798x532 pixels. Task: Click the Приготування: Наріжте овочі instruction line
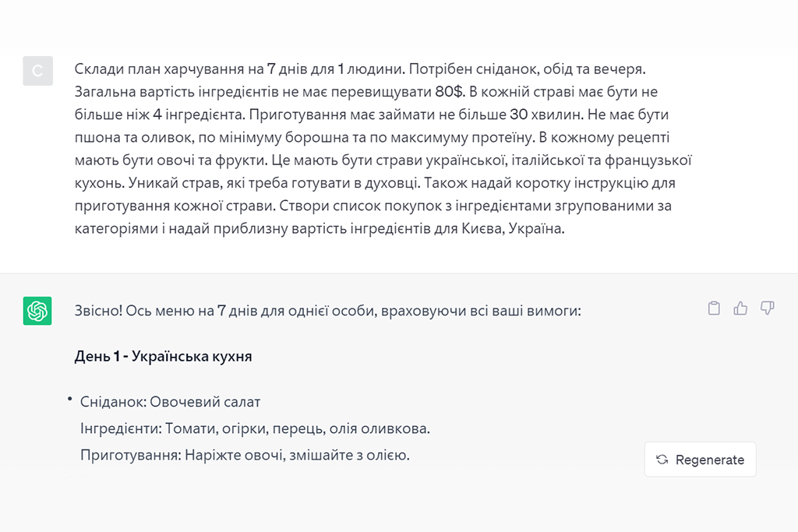[245, 455]
